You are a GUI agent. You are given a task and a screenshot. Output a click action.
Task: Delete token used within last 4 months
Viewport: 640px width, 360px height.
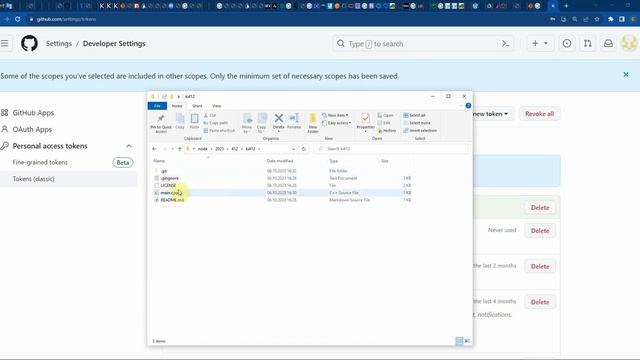coord(540,302)
